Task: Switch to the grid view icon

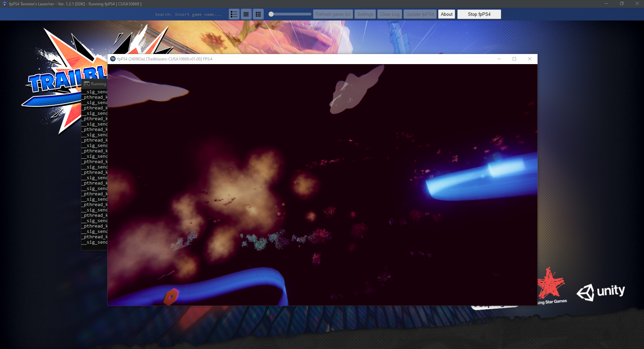Action: pyautogui.click(x=258, y=14)
